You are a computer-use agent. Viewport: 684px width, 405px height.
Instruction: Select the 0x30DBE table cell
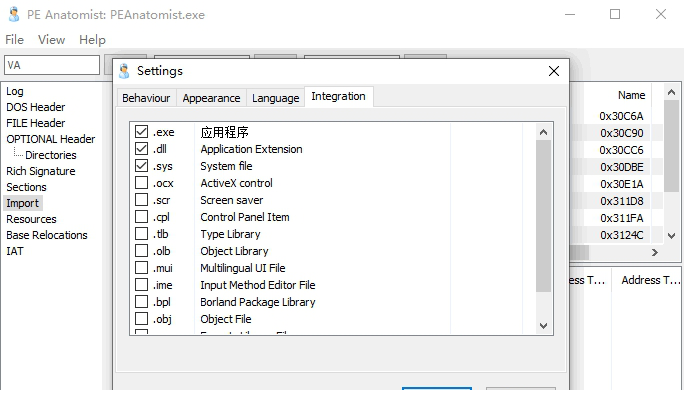[621, 167]
